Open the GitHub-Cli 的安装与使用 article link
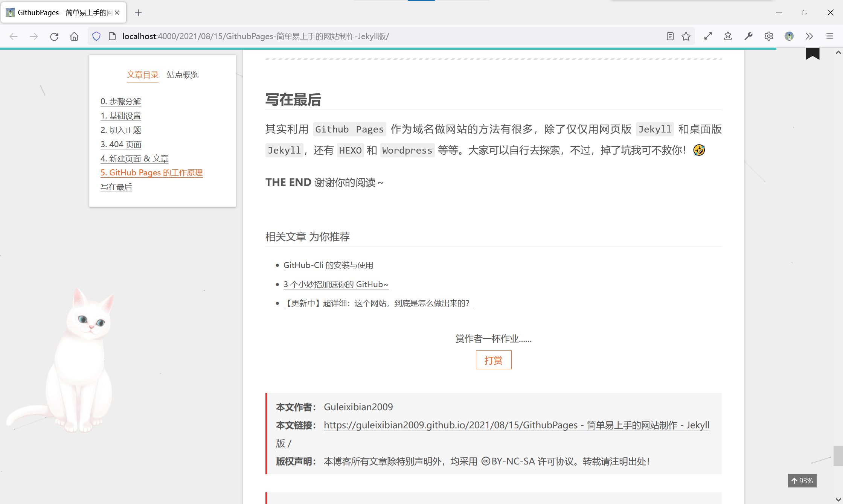843x504 pixels. [328, 265]
